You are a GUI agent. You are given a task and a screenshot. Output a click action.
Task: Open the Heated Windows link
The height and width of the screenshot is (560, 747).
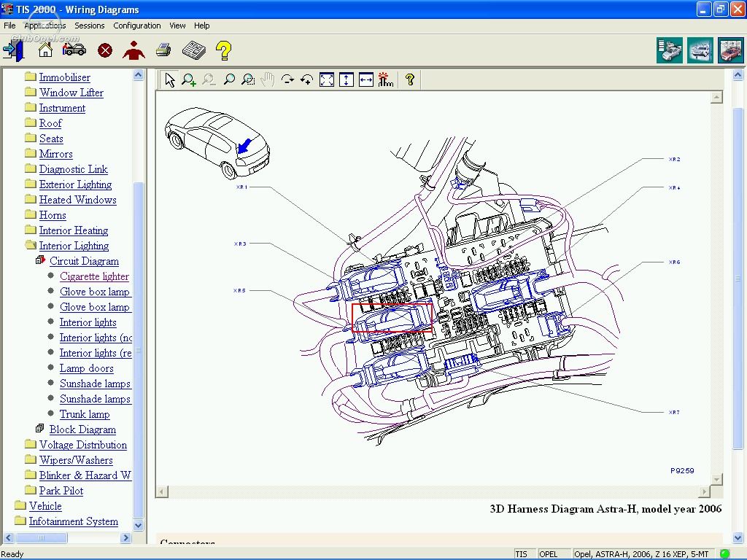[77, 200]
